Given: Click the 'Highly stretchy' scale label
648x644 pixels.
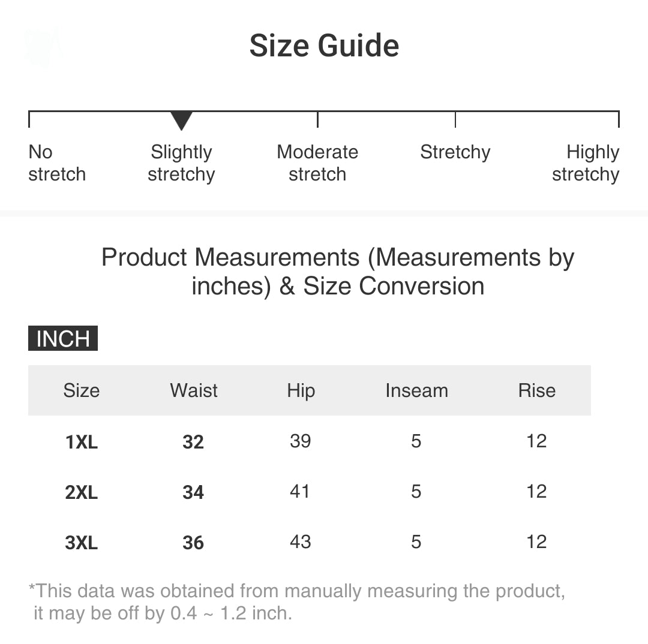Looking at the screenshot, I should [586, 163].
